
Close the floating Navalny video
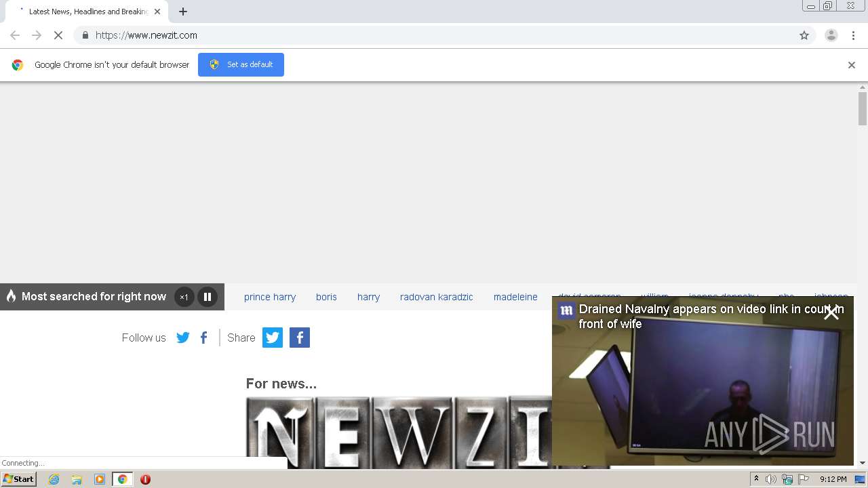pyautogui.click(x=831, y=312)
